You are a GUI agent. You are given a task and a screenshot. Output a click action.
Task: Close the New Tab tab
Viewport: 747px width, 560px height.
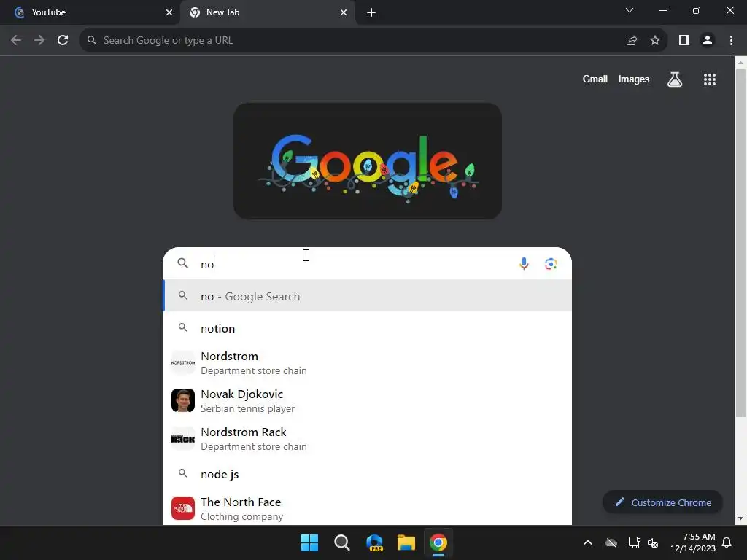pyautogui.click(x=344, y=12)
